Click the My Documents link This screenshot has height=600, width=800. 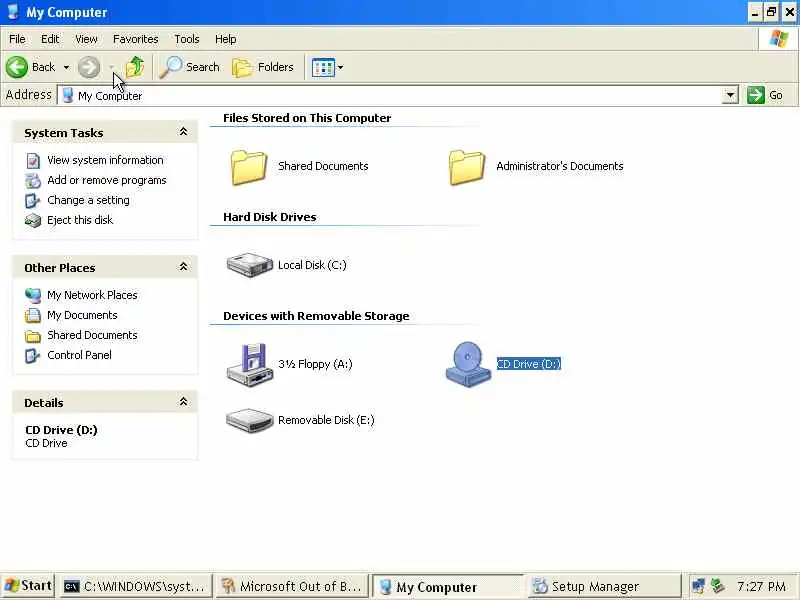pyautogui.click(x=82, y=315)
